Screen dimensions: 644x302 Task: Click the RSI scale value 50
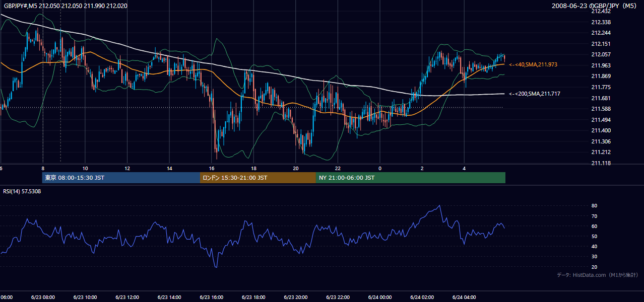click(x=594, y=236)
